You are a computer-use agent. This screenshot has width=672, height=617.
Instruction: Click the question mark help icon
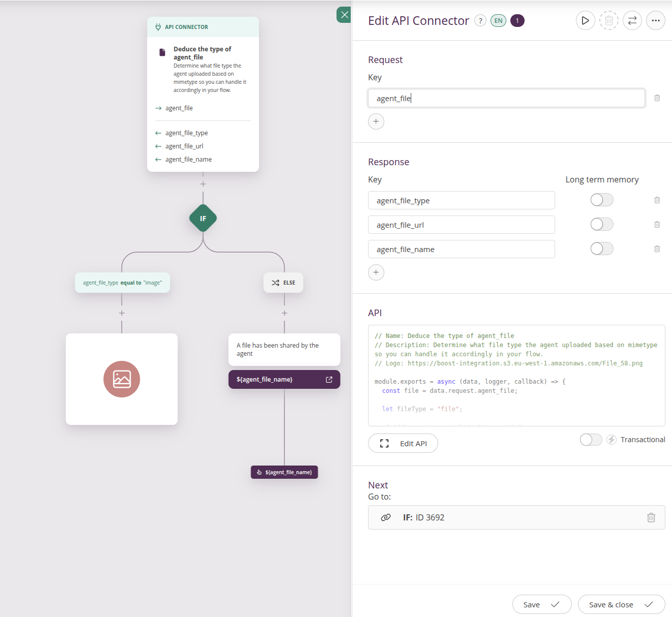click(x=480, y=21)
